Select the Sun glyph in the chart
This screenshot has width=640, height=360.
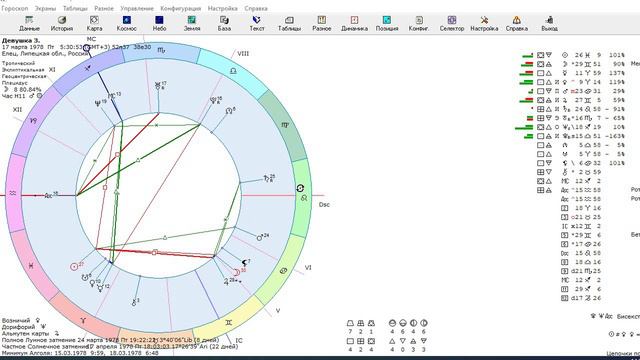(74, 267)
